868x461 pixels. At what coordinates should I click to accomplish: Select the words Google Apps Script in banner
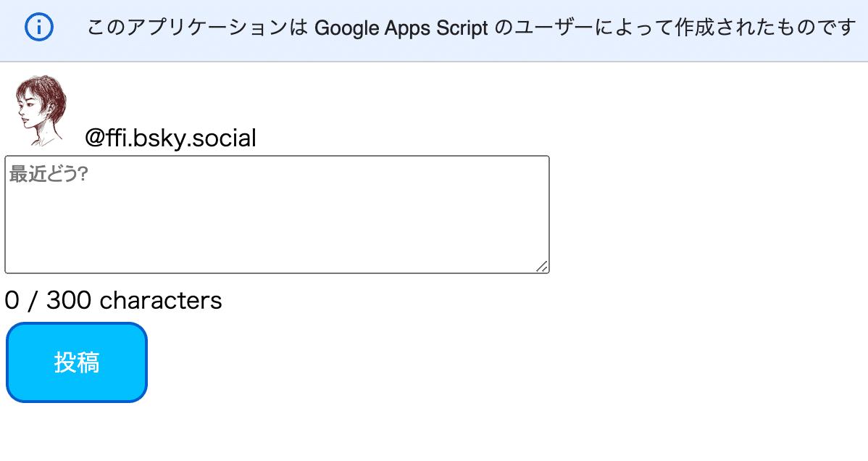pos(401,29)
